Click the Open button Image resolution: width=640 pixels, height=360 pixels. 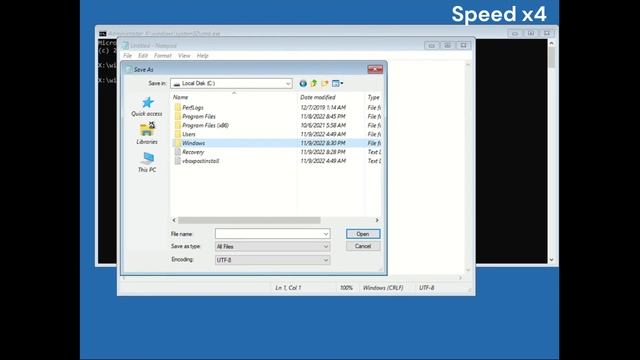[x=363, y=234]
